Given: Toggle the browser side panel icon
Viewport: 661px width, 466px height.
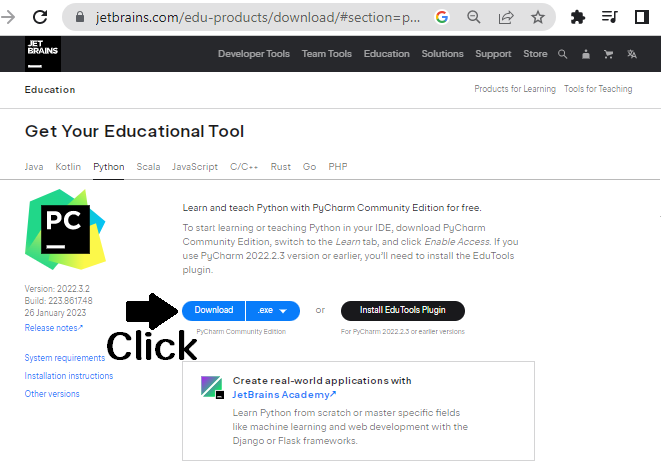Looking at the screenshot, I should (x=642, y=17).
